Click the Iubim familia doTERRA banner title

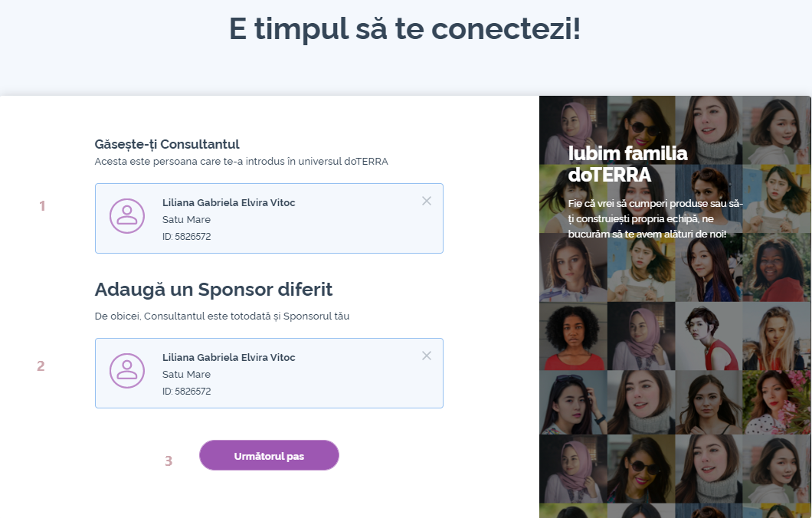(x=627, y=164)
